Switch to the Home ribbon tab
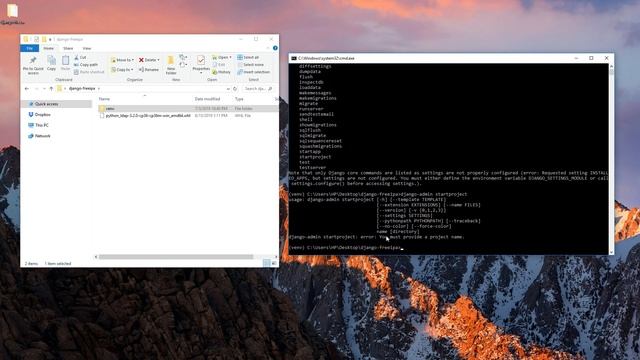This screenshot has width=640, height=360. pos(49,48)
